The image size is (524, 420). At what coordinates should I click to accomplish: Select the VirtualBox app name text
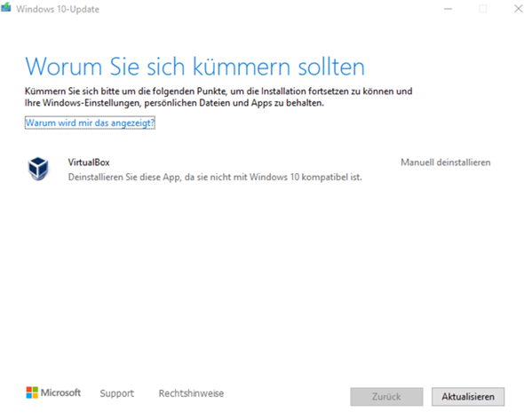[89, 162]
